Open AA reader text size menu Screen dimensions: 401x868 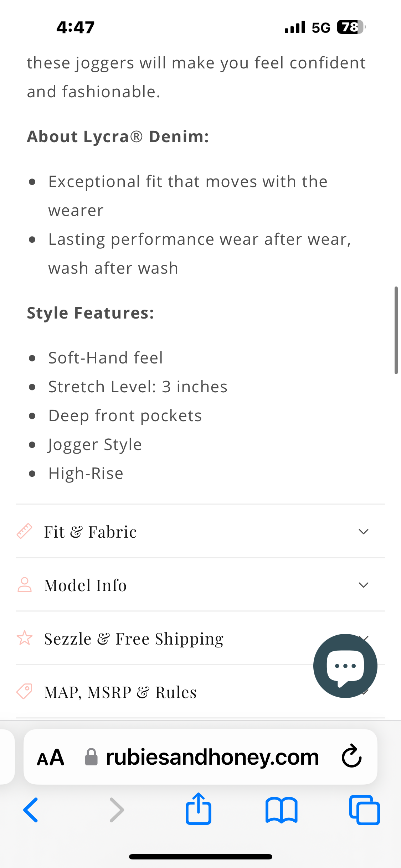pos(51,757)
